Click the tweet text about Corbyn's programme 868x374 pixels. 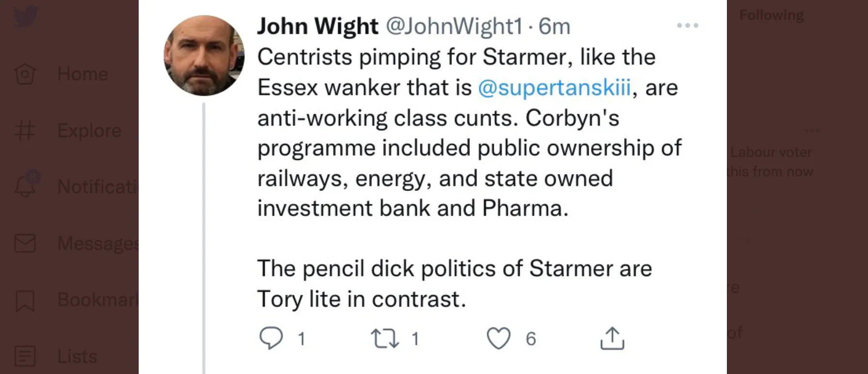(469, 148)
